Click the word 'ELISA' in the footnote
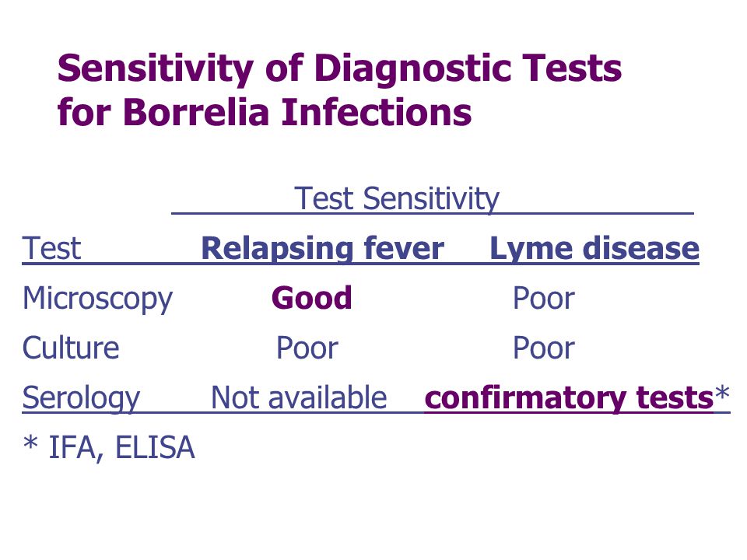747x560 pixels. [x=156, y=448]
